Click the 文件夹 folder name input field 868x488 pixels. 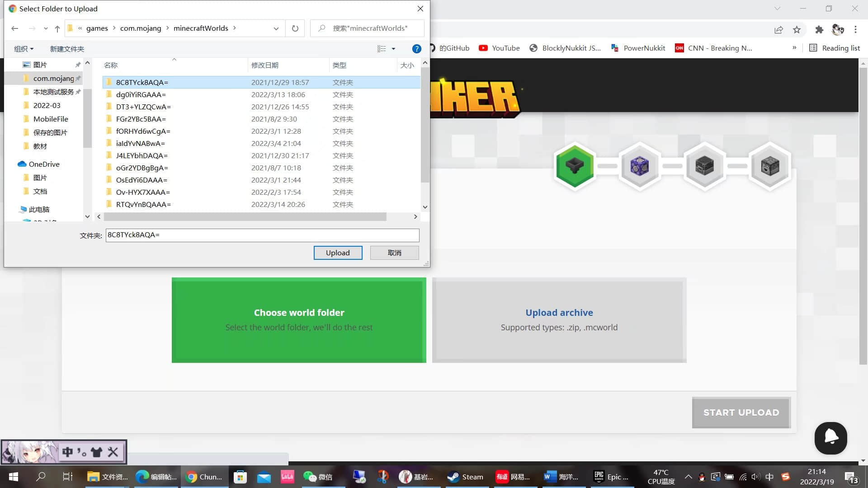[262, 235]
